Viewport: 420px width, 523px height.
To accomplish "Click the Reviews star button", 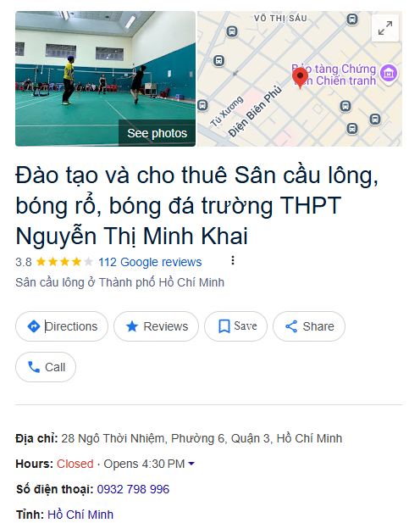I will 156,326.
